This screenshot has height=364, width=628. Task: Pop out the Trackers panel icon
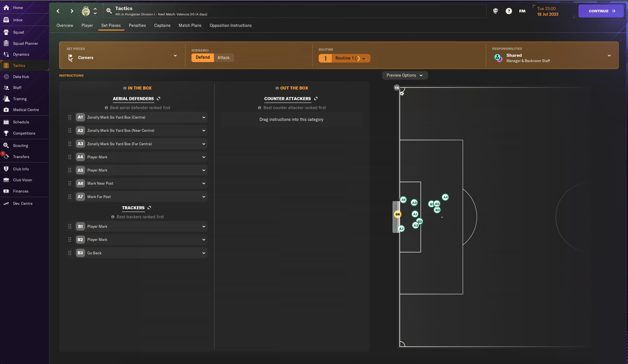point(149,208)
